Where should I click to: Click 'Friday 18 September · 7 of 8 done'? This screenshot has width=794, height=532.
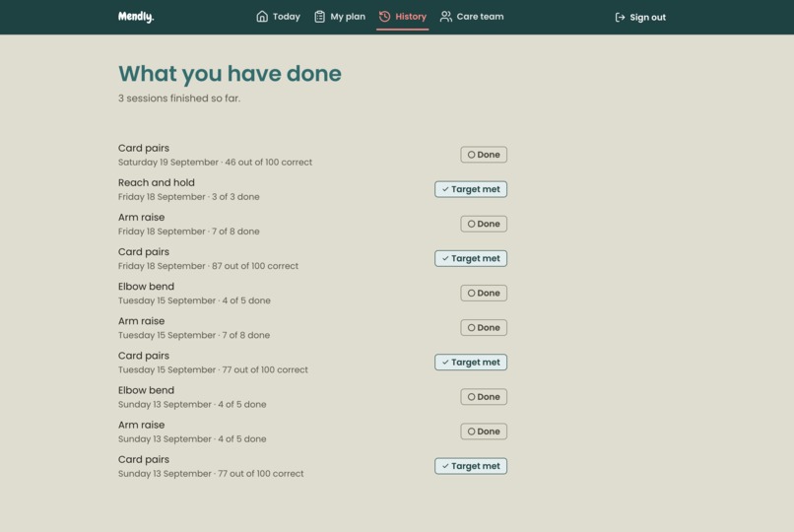point(189,232)
